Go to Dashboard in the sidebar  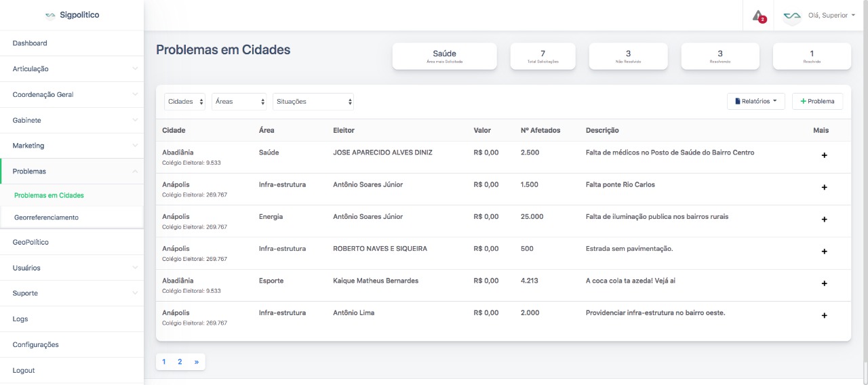click(x=30, y=43)
